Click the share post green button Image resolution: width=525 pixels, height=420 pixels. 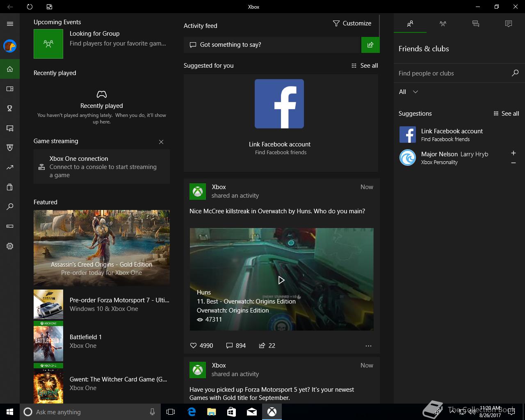pyautogui.click(x=370, y=45)
